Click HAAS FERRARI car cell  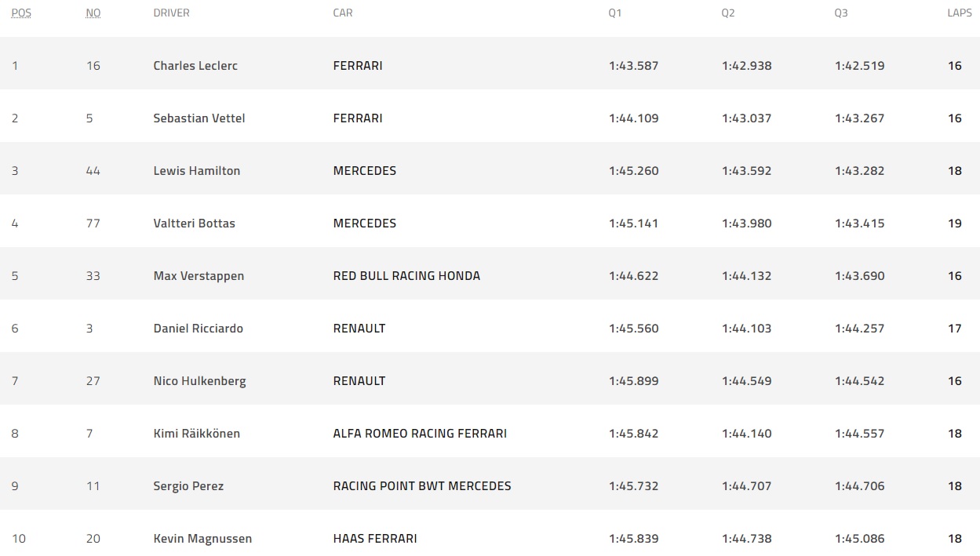click(375, 539)
